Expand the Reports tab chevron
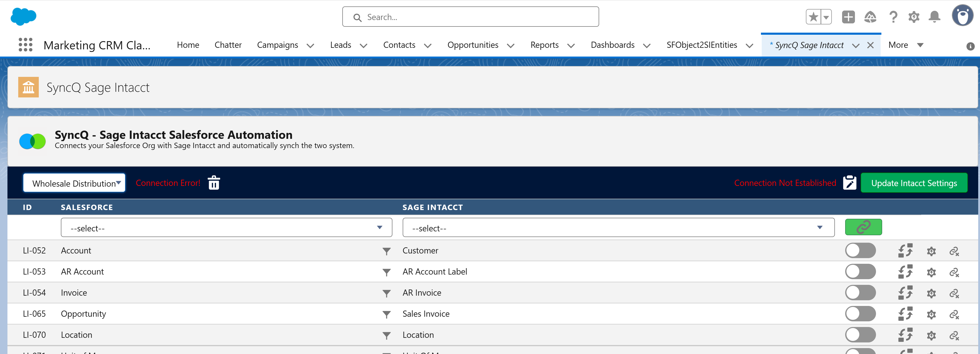Screen dimensions: 980x354 click(571, 46)
